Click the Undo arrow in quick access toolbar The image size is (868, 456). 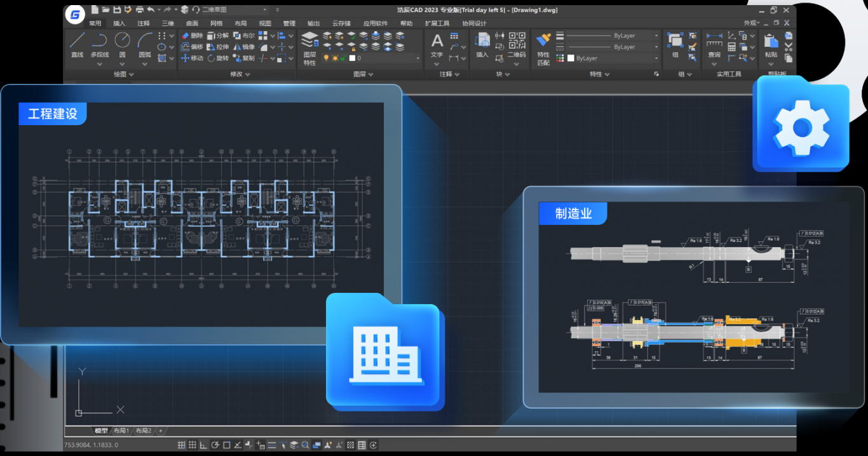click(151, 10)
